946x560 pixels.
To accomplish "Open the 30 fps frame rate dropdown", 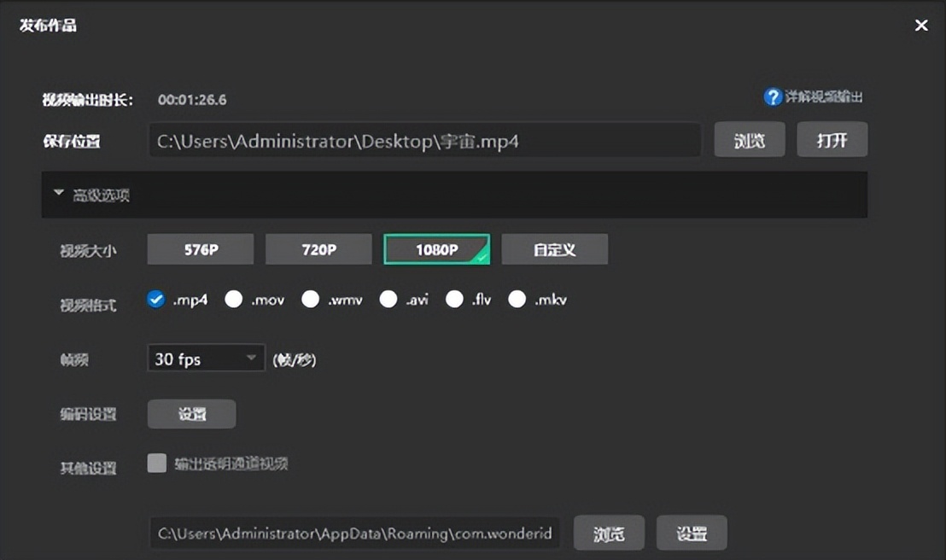I will [205, 358].
